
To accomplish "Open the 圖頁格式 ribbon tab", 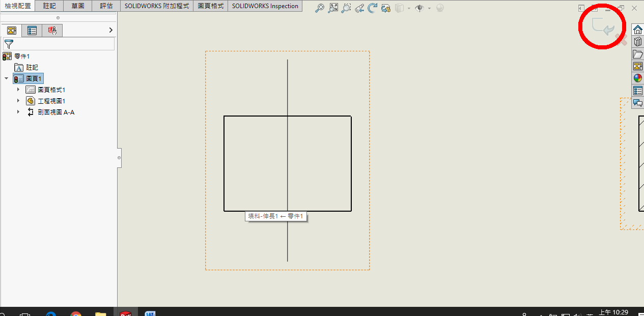I will click(x=210, y=6).
